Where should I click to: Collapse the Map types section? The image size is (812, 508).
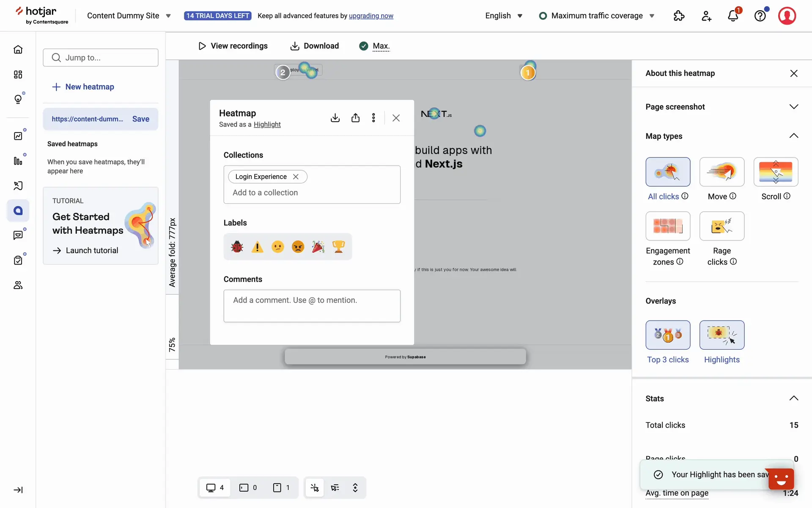tap(793, 136)
